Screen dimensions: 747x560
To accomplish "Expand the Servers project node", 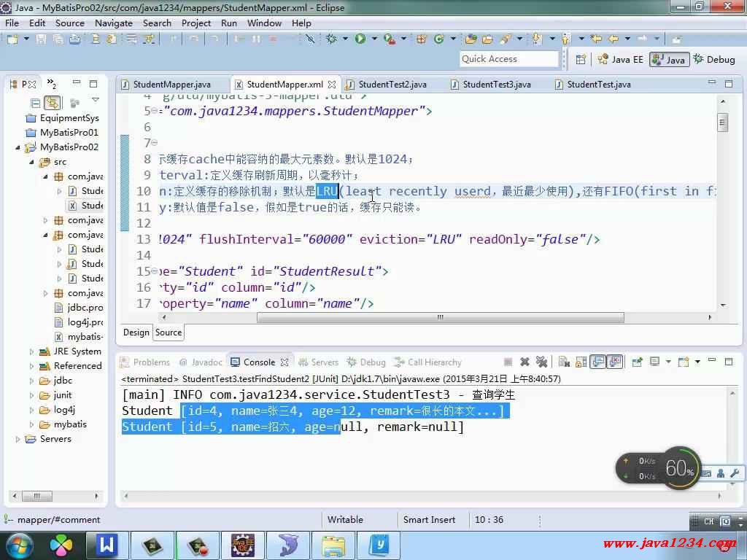I will tap(18, 439).
